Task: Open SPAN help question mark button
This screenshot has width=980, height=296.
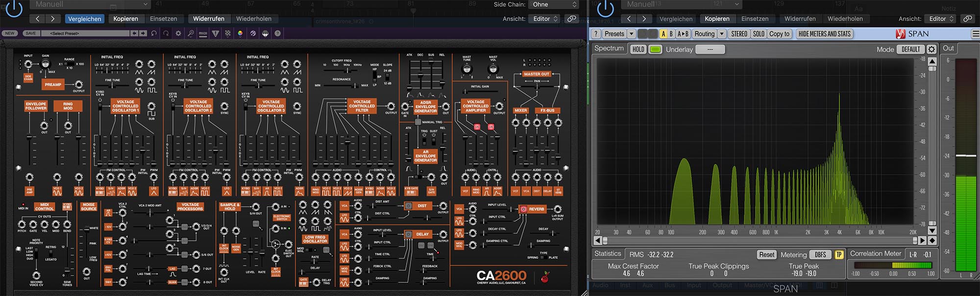Action: point(595,34)
